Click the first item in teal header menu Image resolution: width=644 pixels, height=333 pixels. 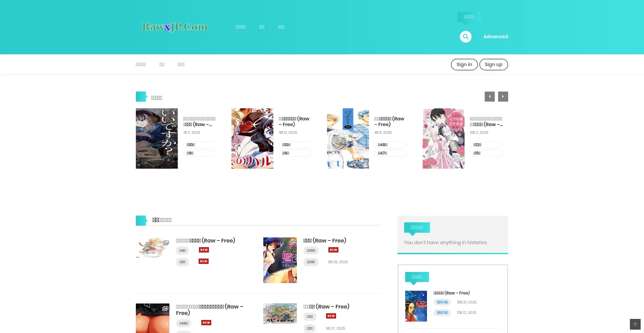point(240,27)
